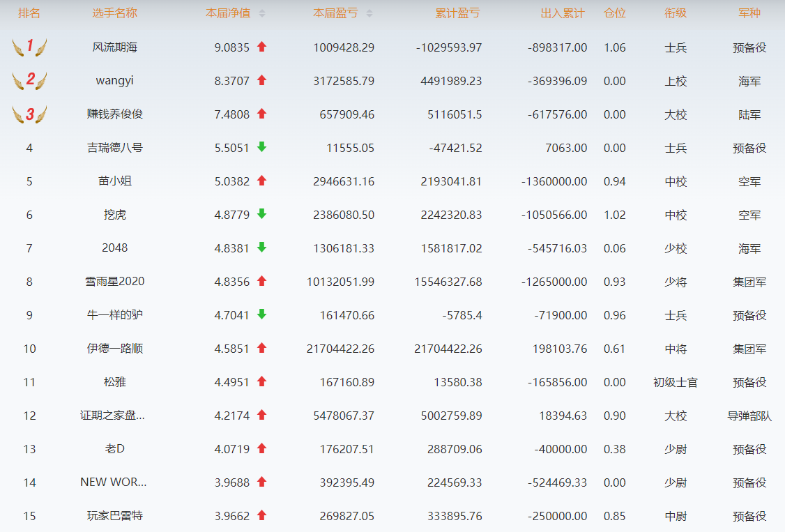Click the 本届净值 column header label
The height and width of the screenshot is (532, 785).
(228, 13)
